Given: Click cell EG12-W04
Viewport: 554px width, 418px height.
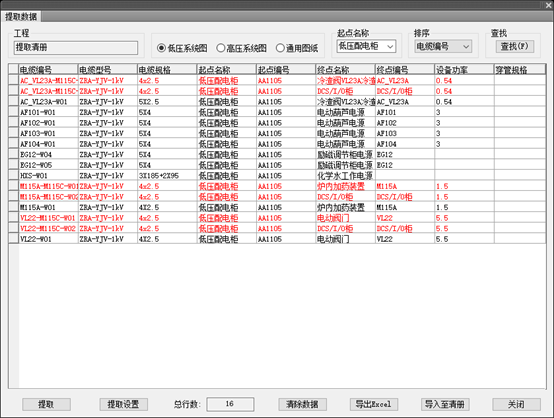Looking at the screenshot, I should point(48,154).
